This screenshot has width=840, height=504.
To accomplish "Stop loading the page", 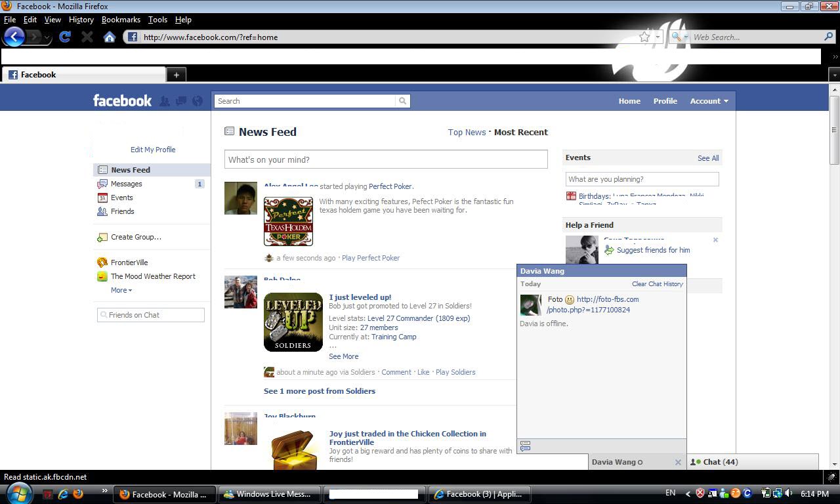I will click(x=87, y=37).
